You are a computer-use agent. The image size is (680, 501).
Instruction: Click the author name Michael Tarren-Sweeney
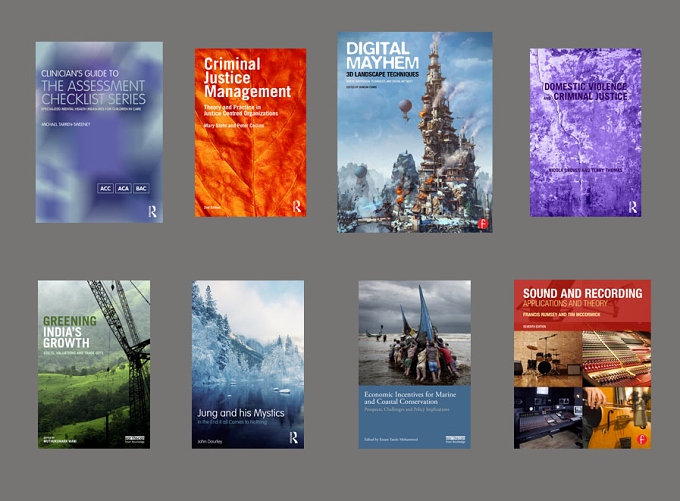point(65,124)
